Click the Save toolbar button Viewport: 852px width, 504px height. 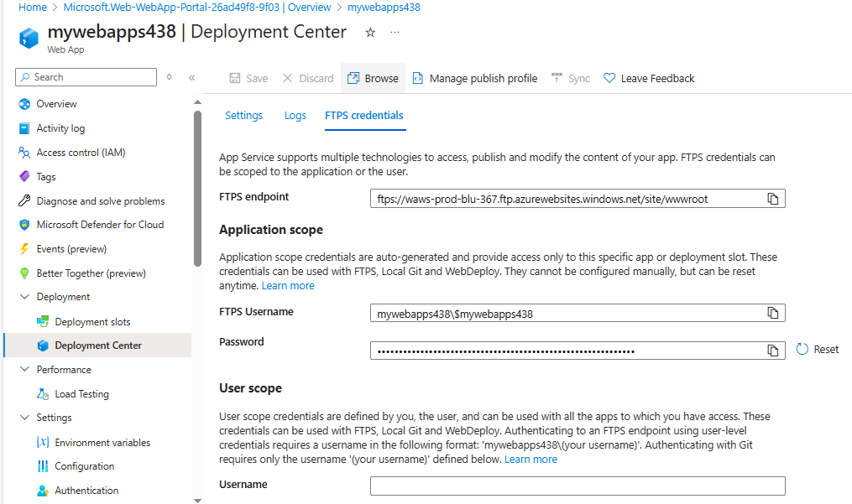coord(248,78)
